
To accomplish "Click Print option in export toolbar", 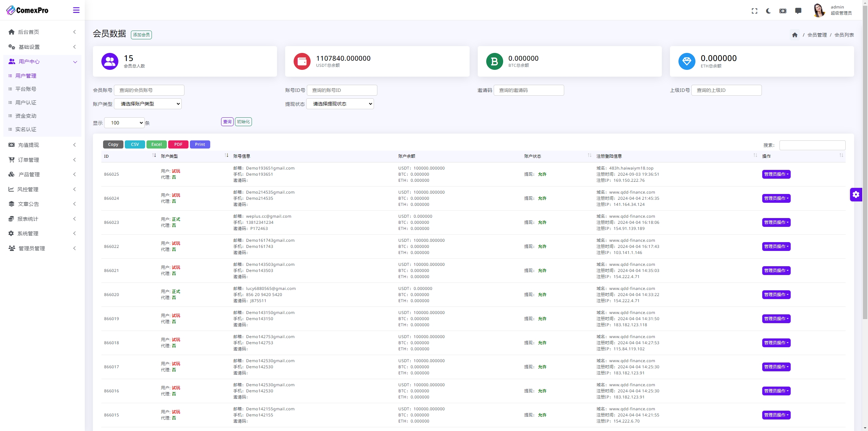I will pyautogui.click(x=199, y=144).
